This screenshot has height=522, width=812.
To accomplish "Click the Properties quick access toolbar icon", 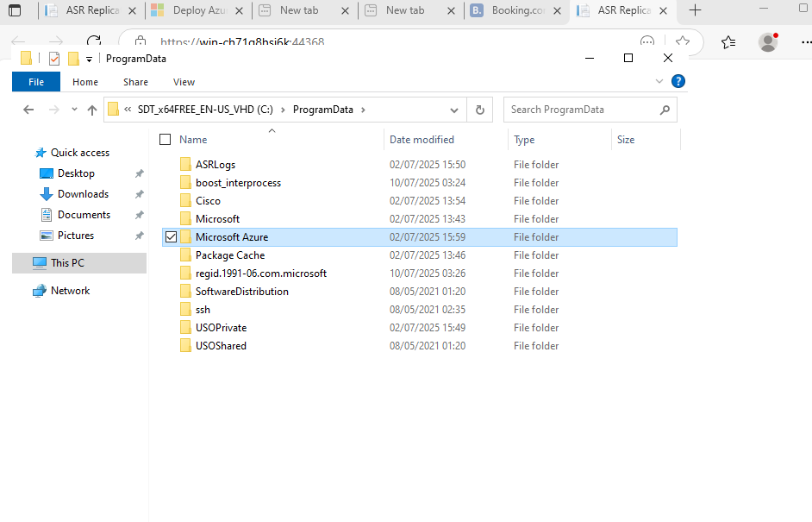I will click(x=53, y=59).
